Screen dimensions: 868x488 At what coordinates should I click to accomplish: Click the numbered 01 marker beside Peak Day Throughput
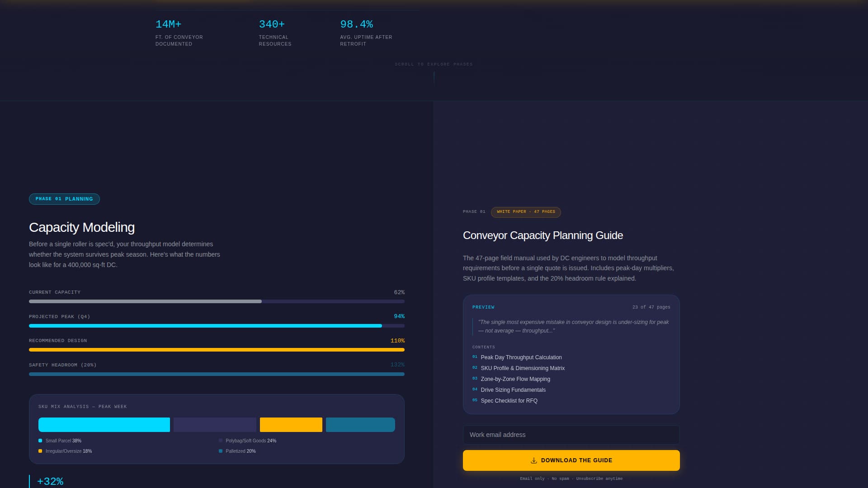pos(474,357)
